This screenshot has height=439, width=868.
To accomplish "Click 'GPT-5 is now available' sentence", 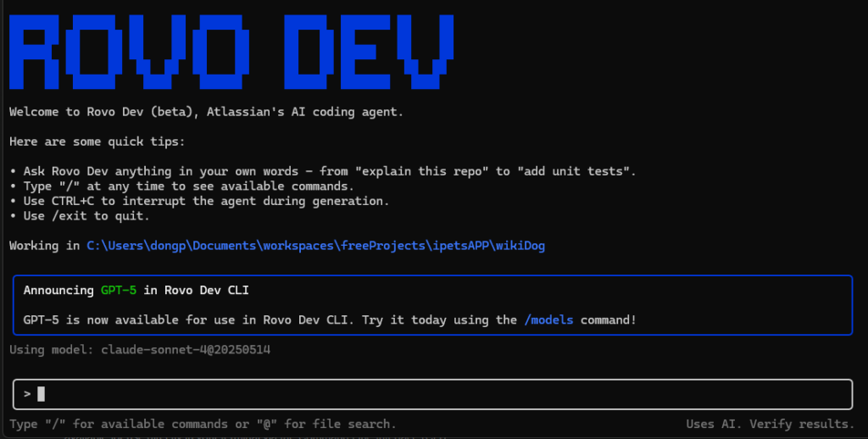I will point(330,320).
